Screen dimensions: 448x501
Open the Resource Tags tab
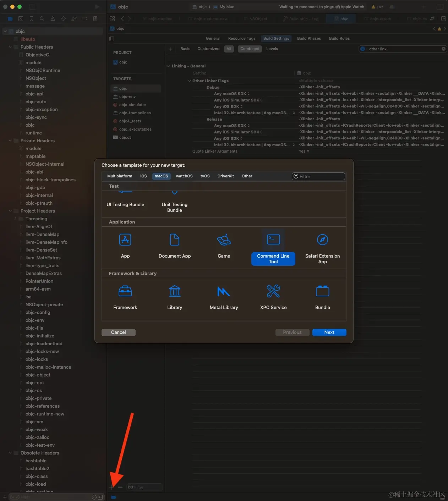tap(242, 39)
